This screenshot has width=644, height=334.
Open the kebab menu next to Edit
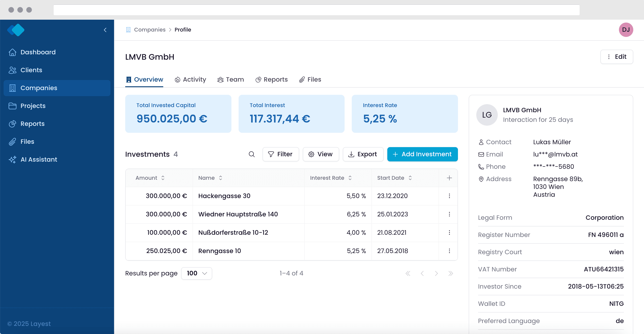coord(609,57)
